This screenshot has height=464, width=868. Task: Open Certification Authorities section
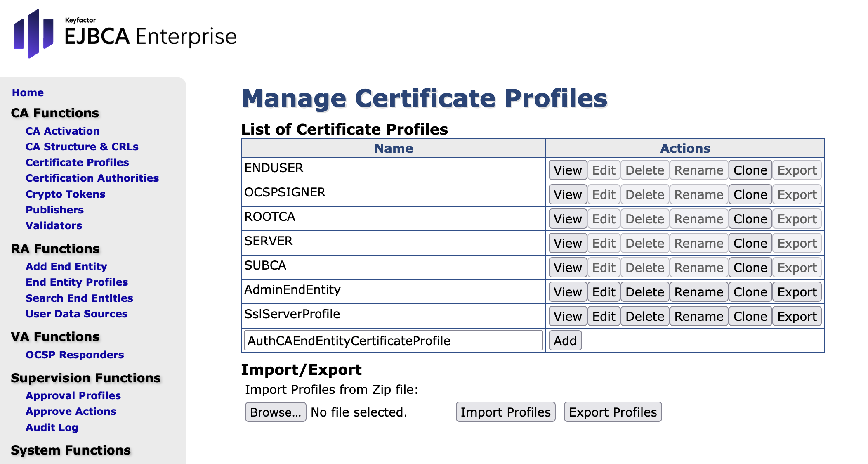92,178
